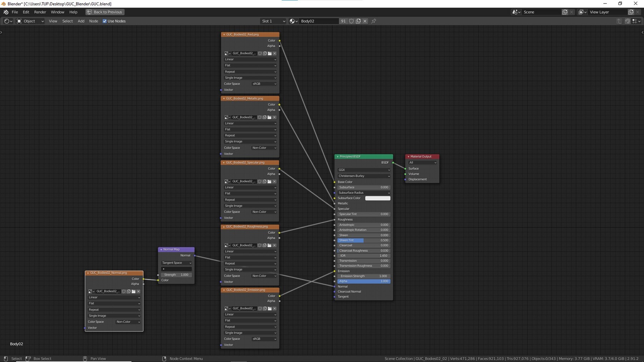Open the GGX distribution dropdown in Principled BSDF
Image resolution: width=644 pixels, height=362 pixels.
coord(364,170)
